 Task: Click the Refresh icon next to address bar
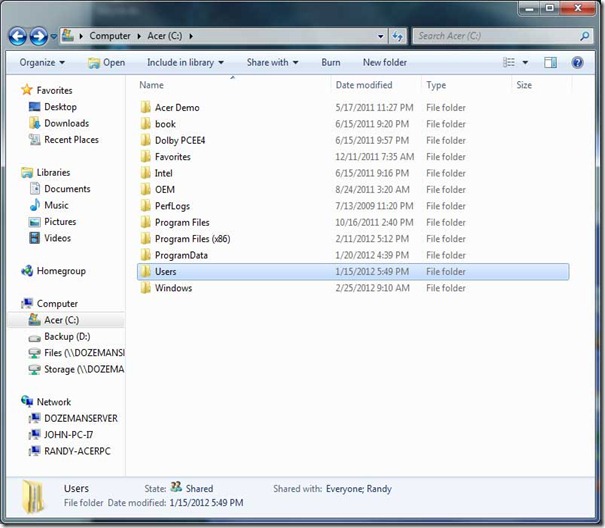[x=397, y=36]
